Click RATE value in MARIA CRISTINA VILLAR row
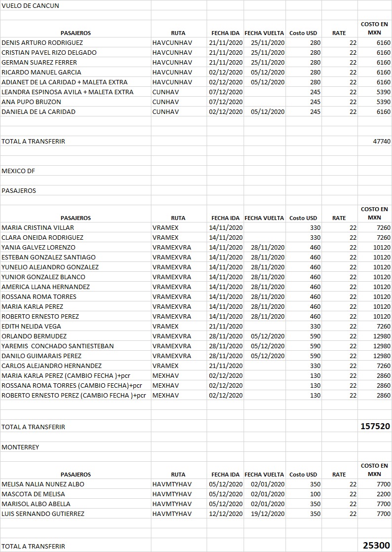This screenshot has width=392, height=552. tap(340, 227)
